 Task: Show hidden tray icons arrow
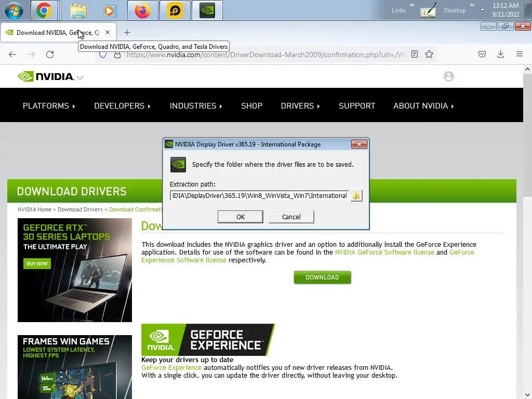pyautogui.click(x=482, y=10)
